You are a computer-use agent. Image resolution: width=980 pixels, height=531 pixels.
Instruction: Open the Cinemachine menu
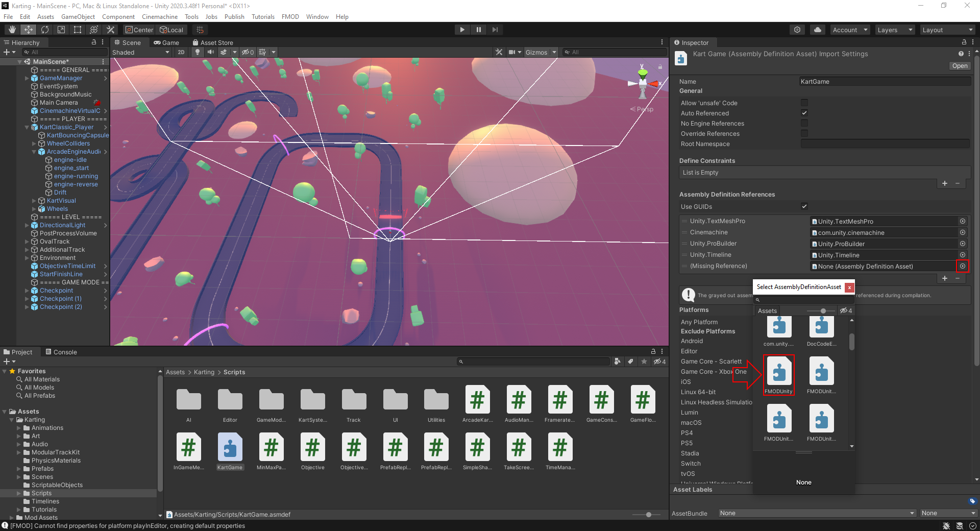click(x=160, y=17)
